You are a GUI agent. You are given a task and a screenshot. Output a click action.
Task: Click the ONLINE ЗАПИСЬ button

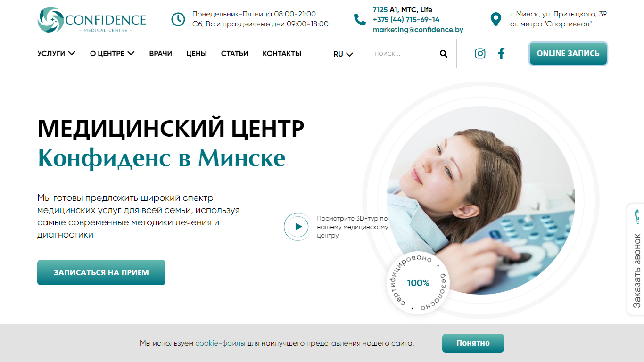pyautogui.click(x=568, y=53)
